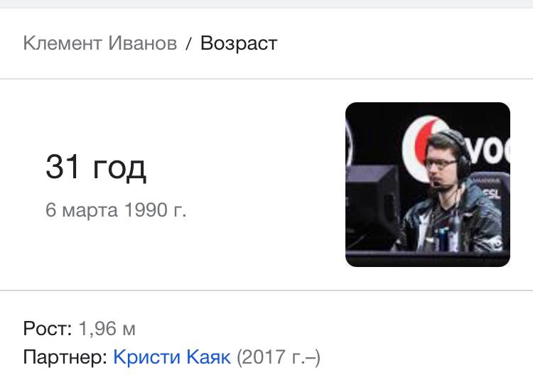The width and height of the screenshot is (533, 392).
Task: Click the gray bar at top
Action: pos(266,4)
